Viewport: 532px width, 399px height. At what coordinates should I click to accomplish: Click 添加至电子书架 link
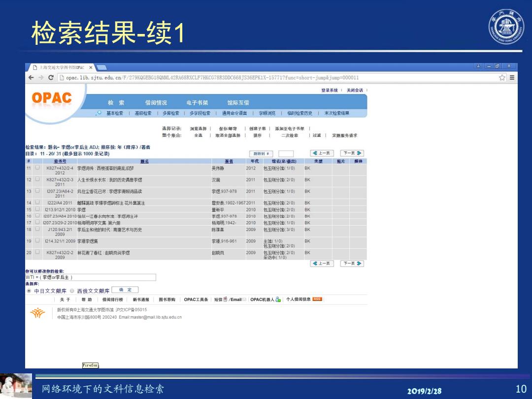pyautogui.click(x=290, y=129)
